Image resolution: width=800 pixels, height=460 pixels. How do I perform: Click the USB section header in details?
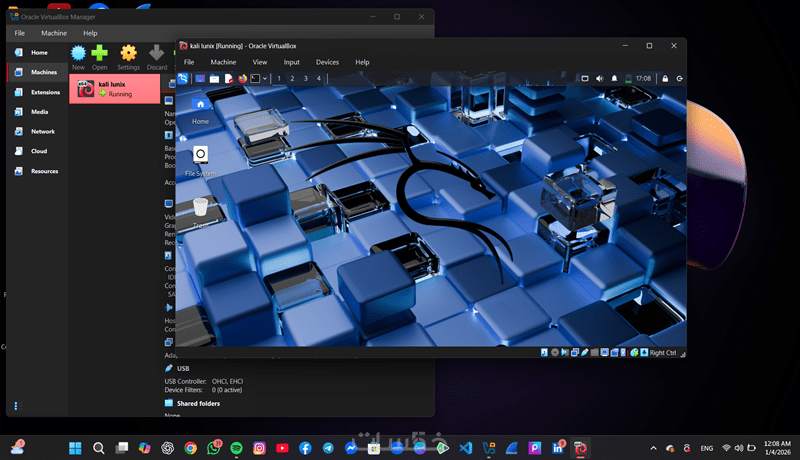[183, 368]
